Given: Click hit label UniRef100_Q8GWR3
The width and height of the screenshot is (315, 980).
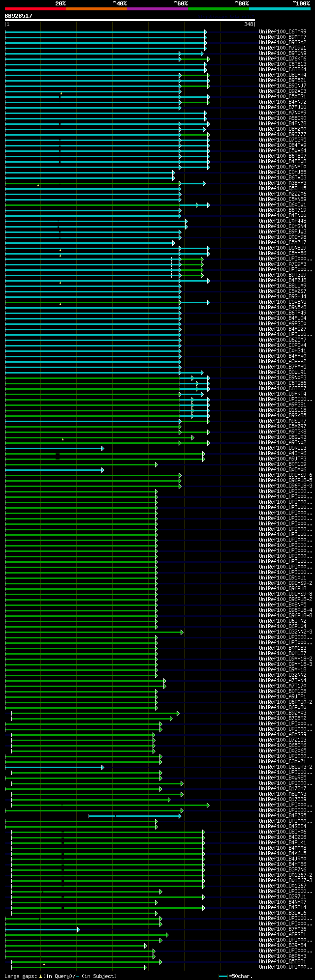Looking at the screenshot, I should pyautogui.click(x=283, y=437).
